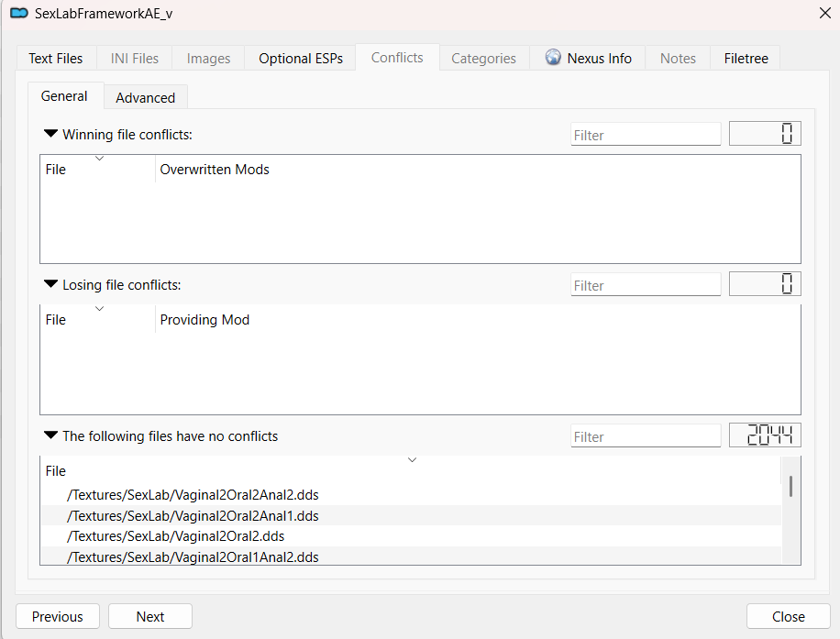
Task: Go to the Filetree tab
Action: coord(746,59)
